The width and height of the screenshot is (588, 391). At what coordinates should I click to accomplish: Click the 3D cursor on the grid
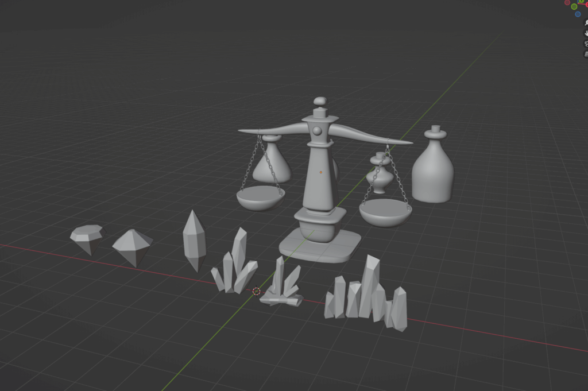257,291
